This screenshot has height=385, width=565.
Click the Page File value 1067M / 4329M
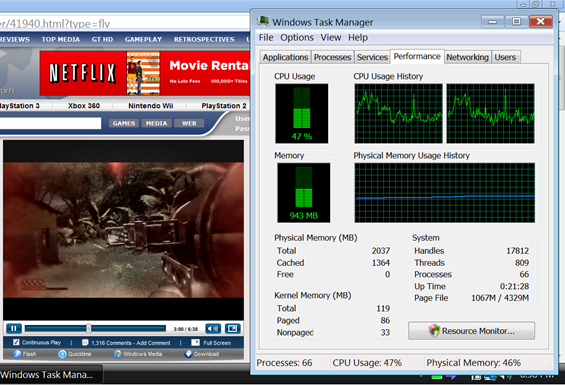500,298
